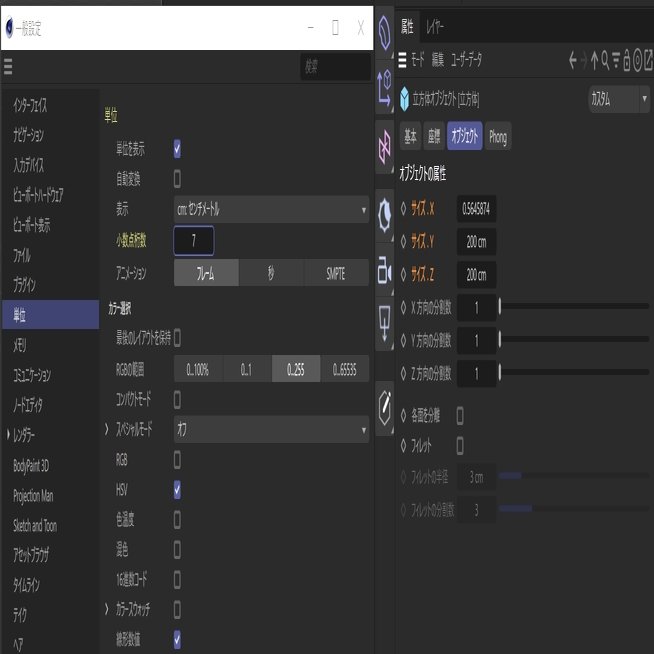The height and width of the screenshot is (654, 654).
Task: Click the up arrow in attribute manager
Action: click(594, 60)
